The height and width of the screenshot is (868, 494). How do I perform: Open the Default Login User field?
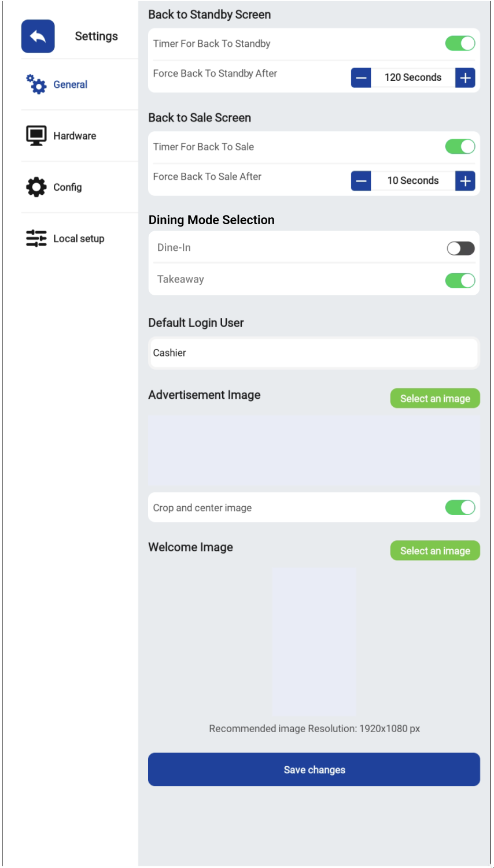tap(314, 353)
